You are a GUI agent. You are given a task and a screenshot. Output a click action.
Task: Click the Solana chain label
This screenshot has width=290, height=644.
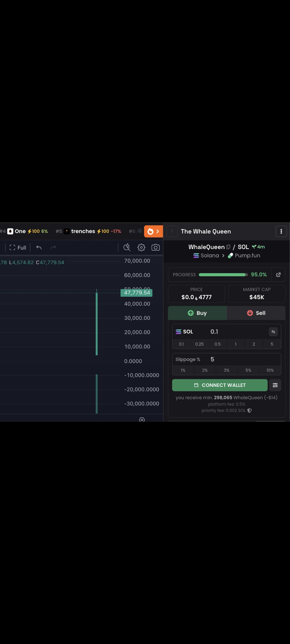pyautogui.click(x=206, y=255)
